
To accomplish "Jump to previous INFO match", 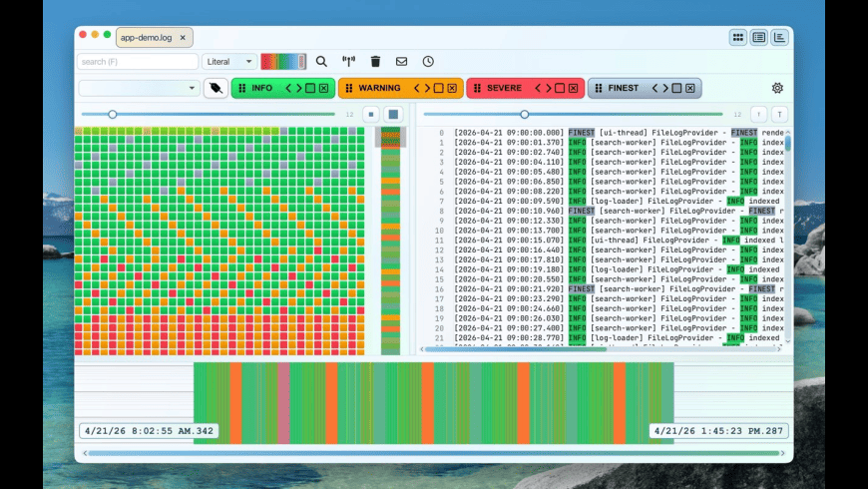I will pyautogui.click(x=288, y=88).
